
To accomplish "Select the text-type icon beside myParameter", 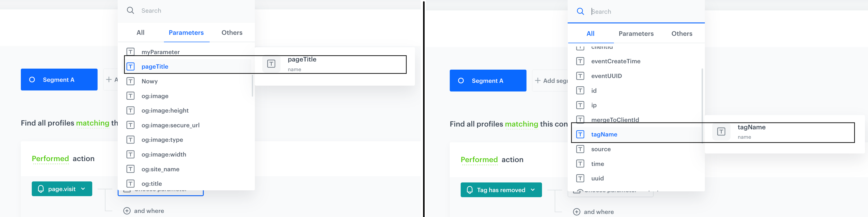I will (x=130, y=52).
